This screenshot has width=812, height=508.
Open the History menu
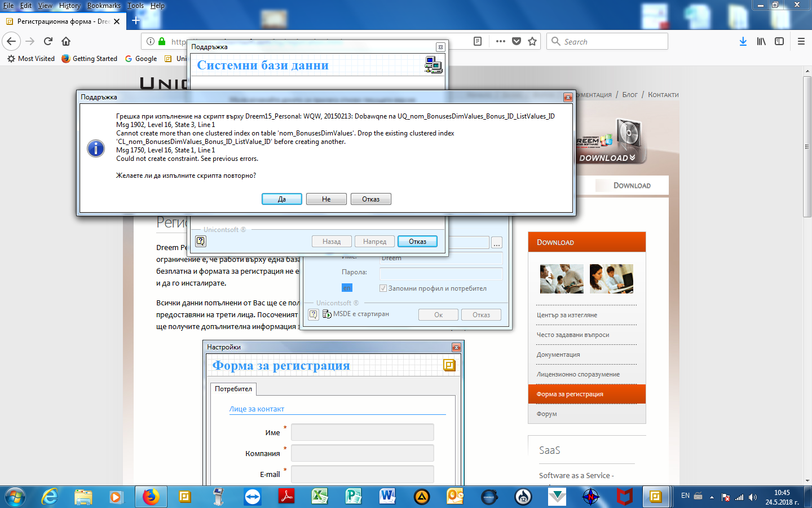(70, 6)
